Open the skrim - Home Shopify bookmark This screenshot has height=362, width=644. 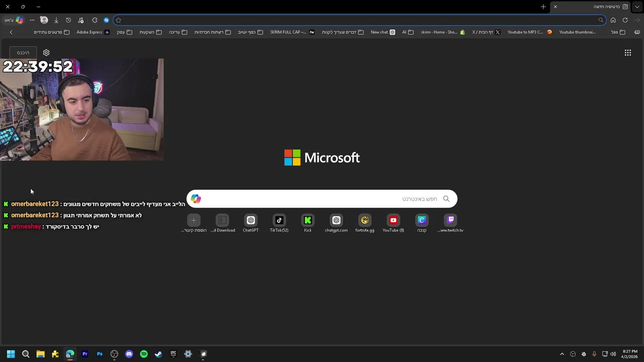click(443, 32)
